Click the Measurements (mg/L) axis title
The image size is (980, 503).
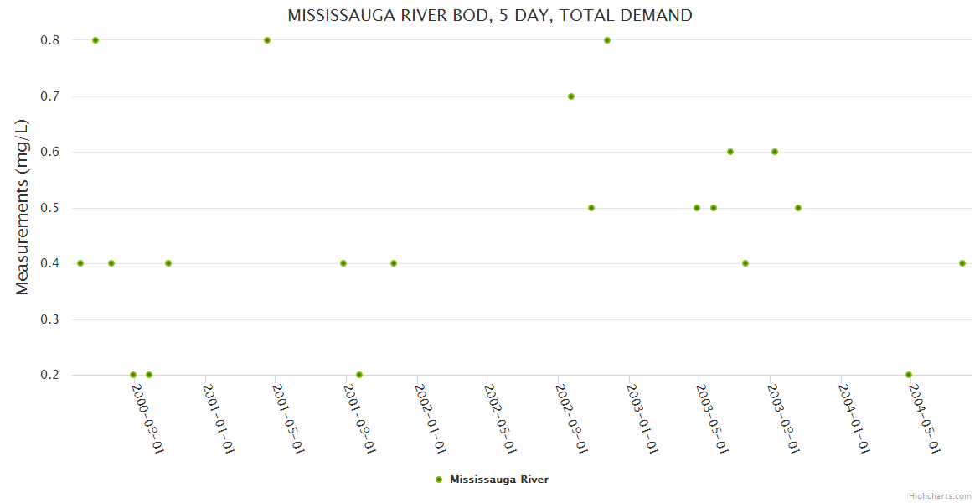(x=23, y=207)
